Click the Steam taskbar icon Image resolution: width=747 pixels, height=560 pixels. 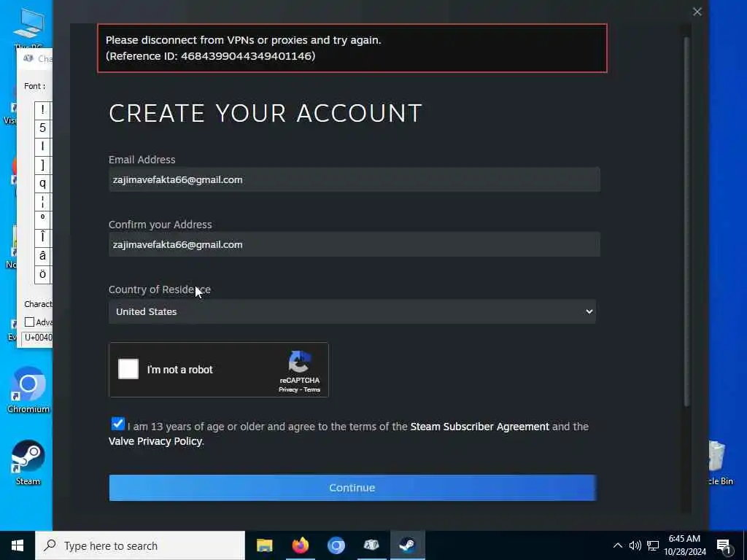(x=407, y=545)
